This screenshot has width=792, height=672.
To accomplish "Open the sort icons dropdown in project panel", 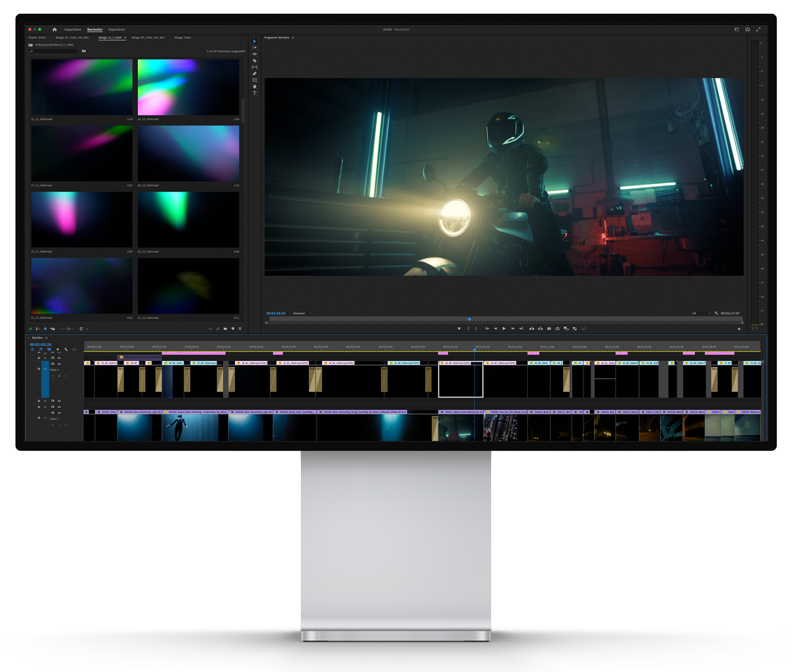I will [82, 329].
